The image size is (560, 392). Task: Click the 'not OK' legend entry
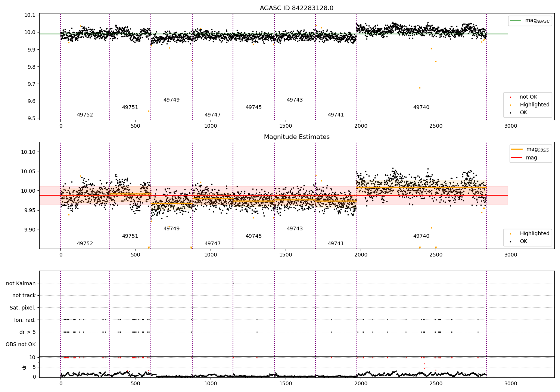528,97
